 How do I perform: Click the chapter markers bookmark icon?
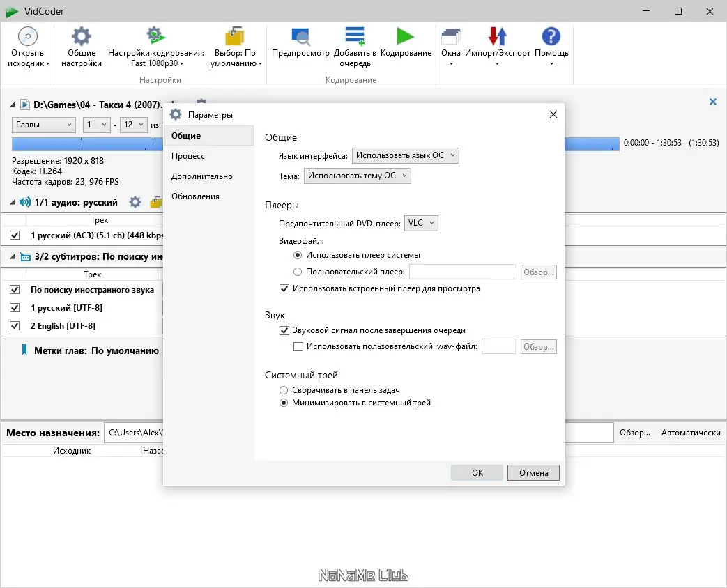pyautogui.click(x=24, y=350)
